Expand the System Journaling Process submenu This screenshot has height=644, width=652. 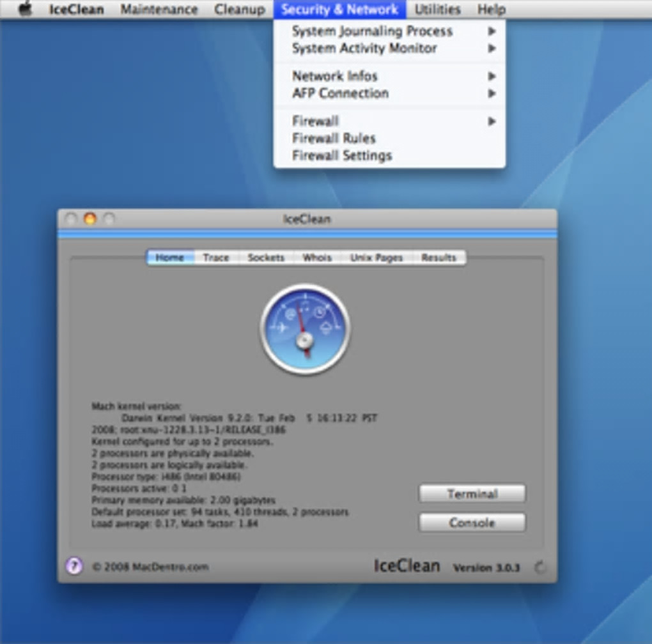pos(390,31)
